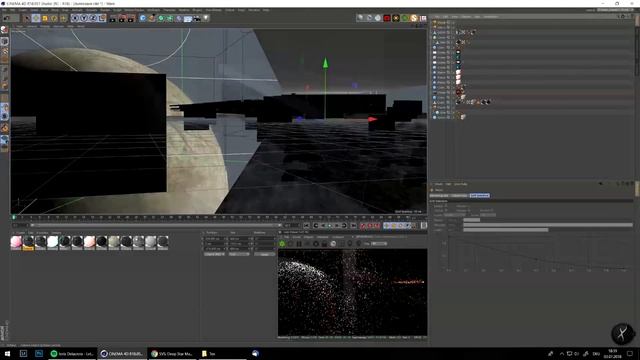Viewport: 640px width, 360px height.
Task: Click the green round icon in upper right toolbar
Action: click(405, 18)
